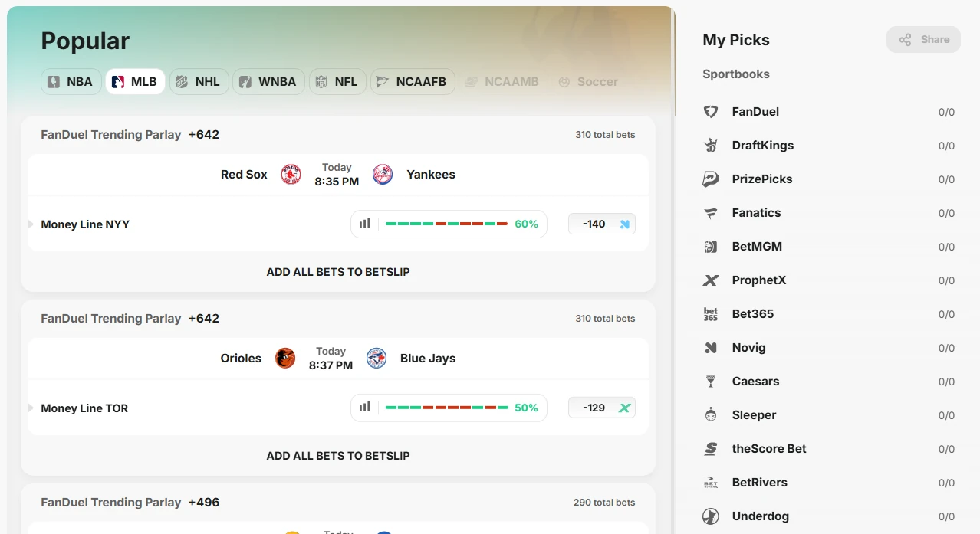This screenshot has height=534, width=980.
Task: Click the PrizePicks row label
Action: click(x=762, y=179)
